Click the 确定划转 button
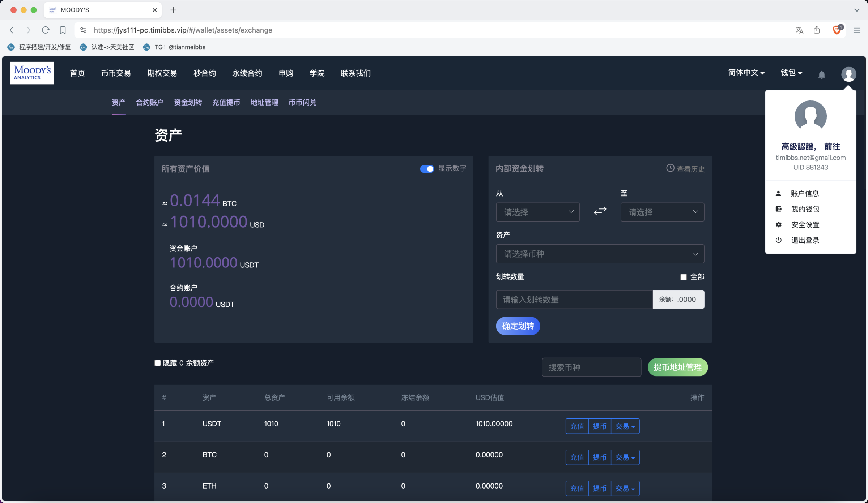Viewport: 868px width, 503px height. [x=518, y=326]
